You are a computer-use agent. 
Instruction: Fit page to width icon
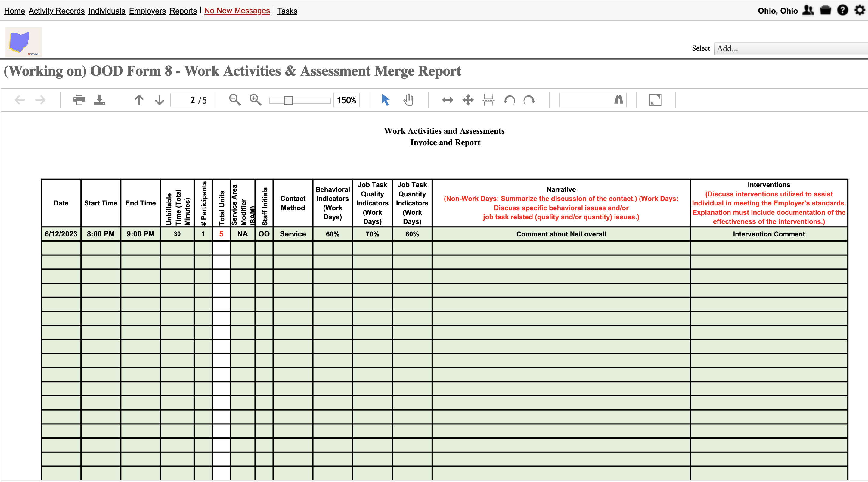[x=448, y=100]
